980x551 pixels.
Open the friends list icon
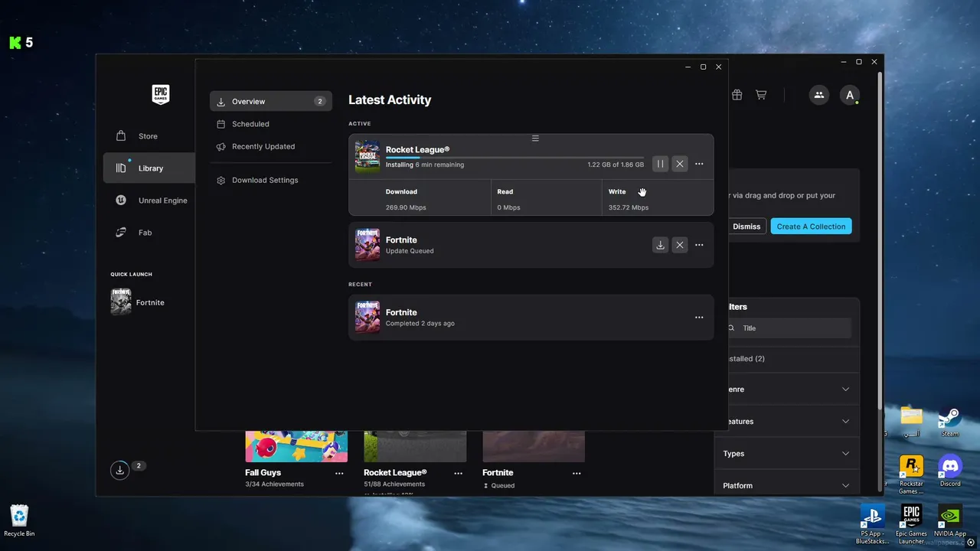click(x=818, y=95)
